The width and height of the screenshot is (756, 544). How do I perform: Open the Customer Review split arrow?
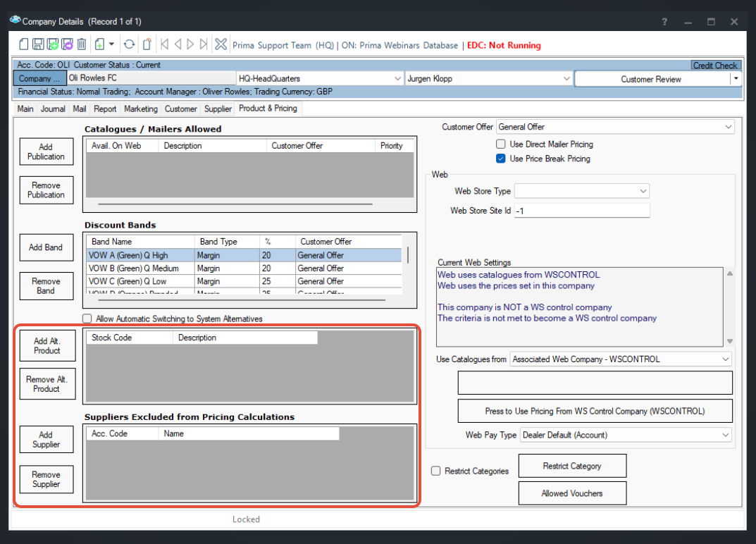pos(736,79)
